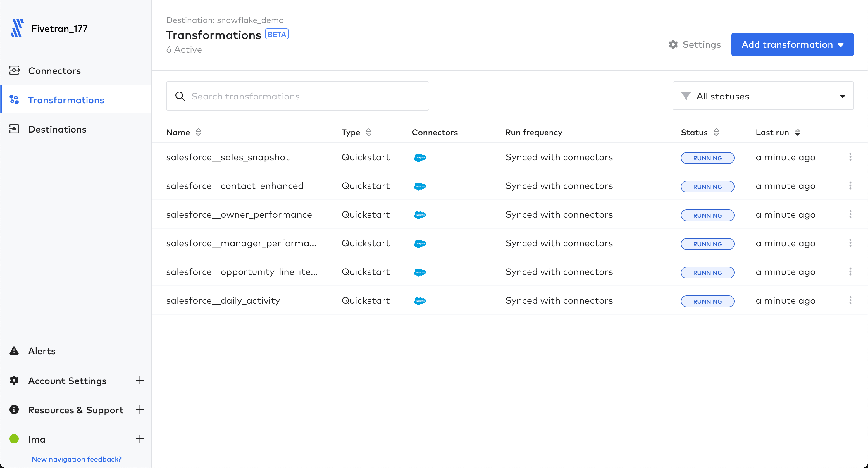
Task: Toggle the Resources & Support expander in sidebar
Action: (x=140, y=410)
